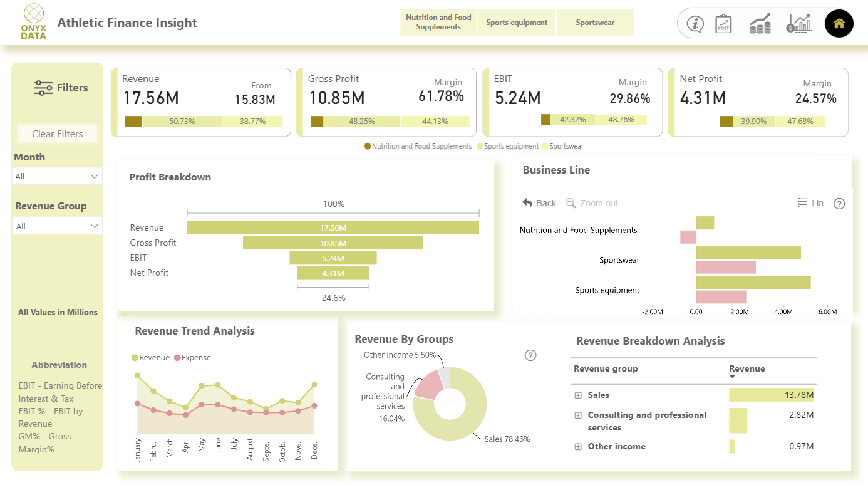The height and width of the screenshot is (485, 868).
Task: Click the help icon beside Revenue By Groups
Action: tap(530, 355)
